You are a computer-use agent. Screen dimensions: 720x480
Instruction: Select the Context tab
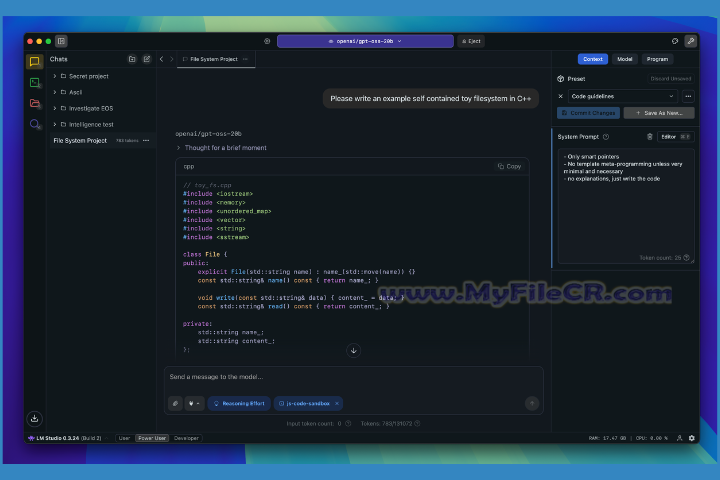point(593,59)
